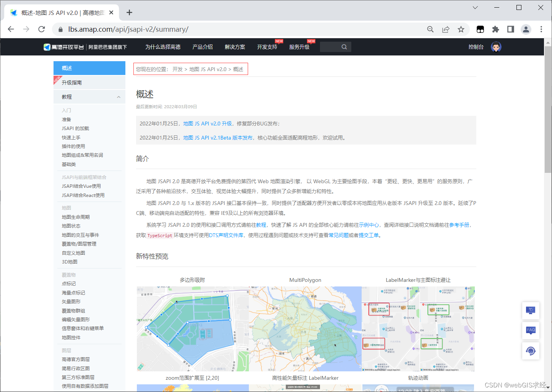Open customer service headset icon
This screenshot has width=552, height=392.
(x=531, y=351)
